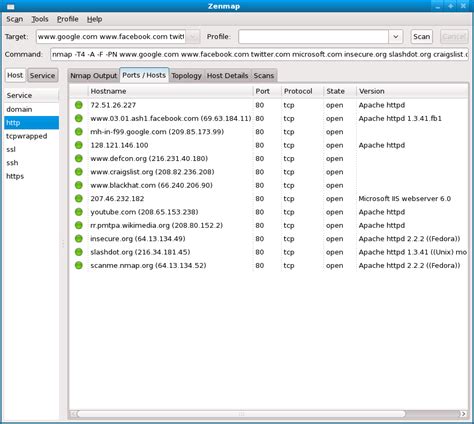Click the green status icon for slashdot.org
Screen dimensions: 474x424
[x=79, y=252]
